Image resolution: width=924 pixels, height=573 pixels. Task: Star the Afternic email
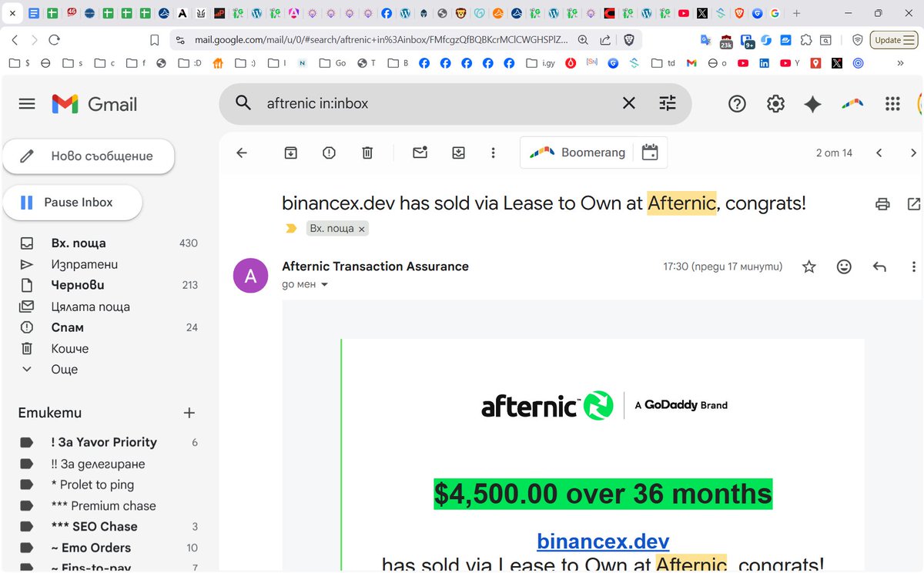809,266
